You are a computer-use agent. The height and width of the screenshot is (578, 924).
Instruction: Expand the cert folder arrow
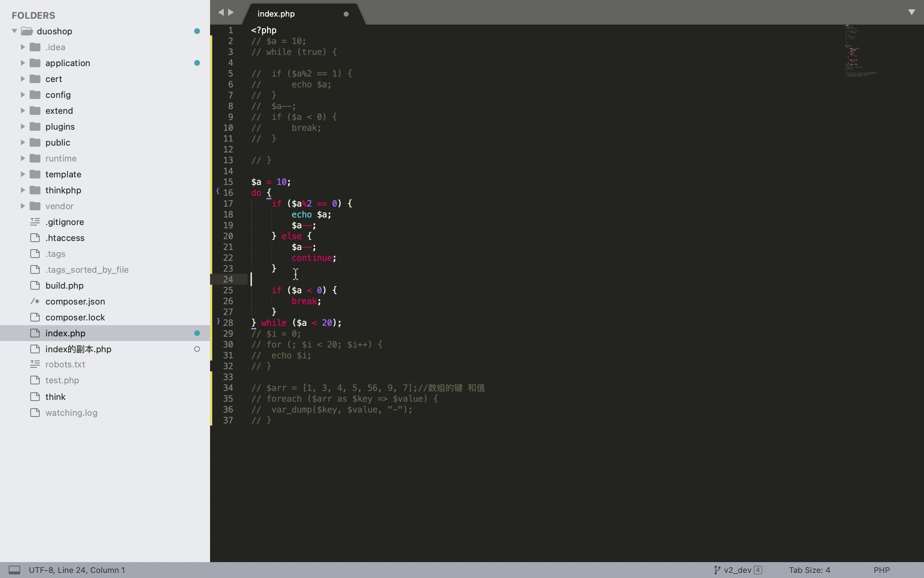[x=22, y=79]
